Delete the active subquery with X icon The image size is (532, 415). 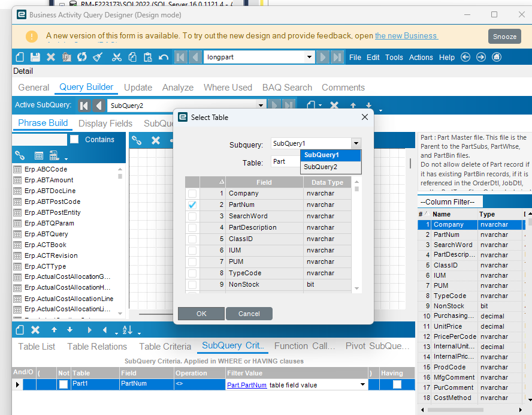point(334,106)
